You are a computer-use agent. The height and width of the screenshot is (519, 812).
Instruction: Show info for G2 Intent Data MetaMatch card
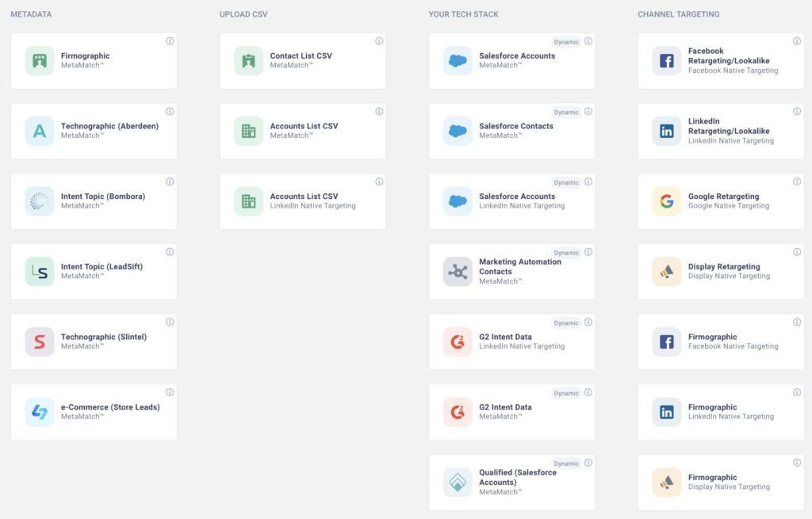tap(588, 392)
